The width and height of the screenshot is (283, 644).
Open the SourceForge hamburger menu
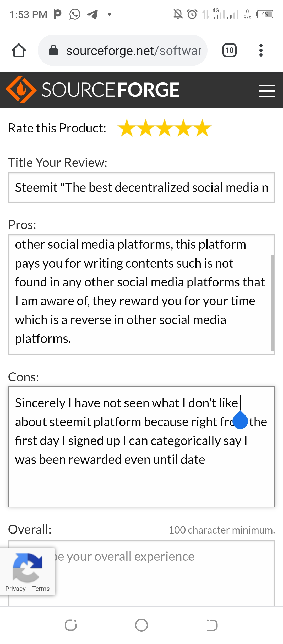click(267, 91)
